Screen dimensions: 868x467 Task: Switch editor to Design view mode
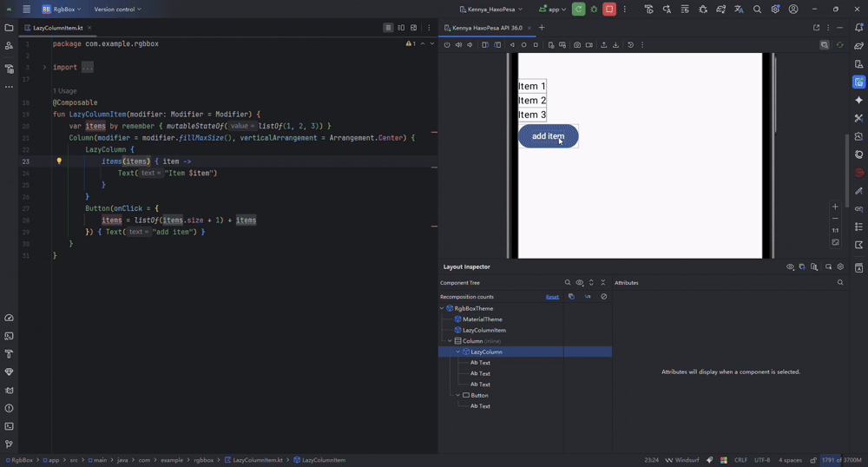[x=413, y=28]
